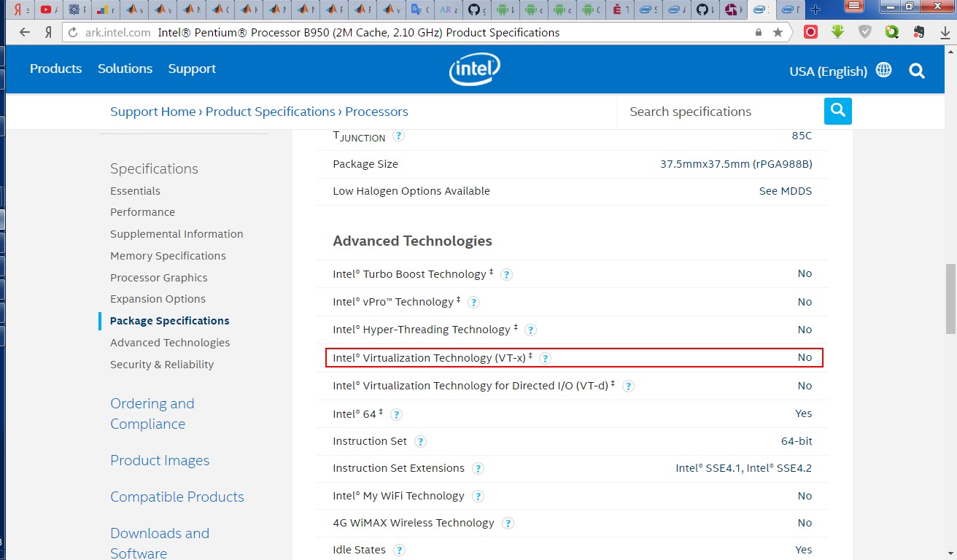
Task: Click the gray shield extension icon
Action: point(864,32)
